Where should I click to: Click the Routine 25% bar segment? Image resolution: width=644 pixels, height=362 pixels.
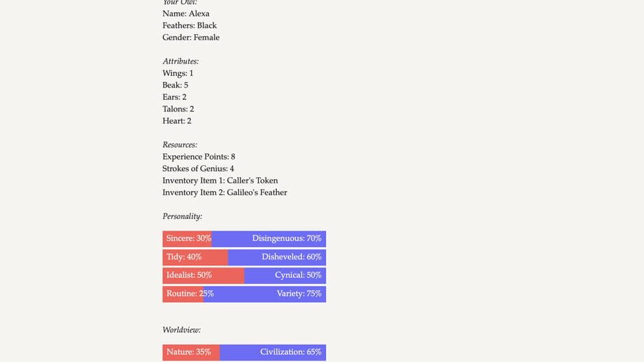(x=182, y=294)
